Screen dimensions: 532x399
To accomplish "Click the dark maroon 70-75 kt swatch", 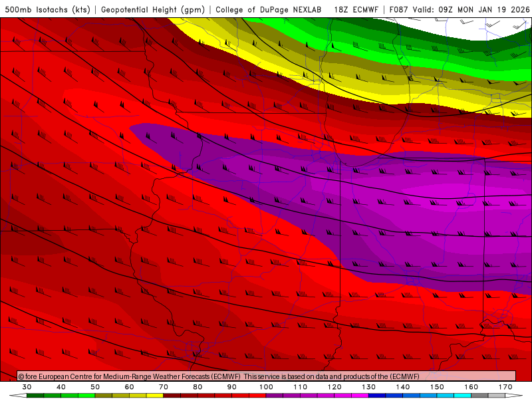I will [172, 396].
